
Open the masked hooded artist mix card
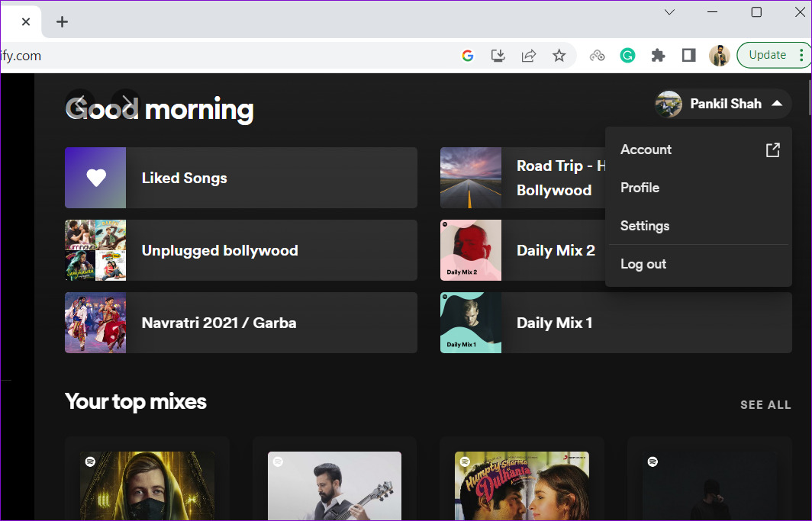[147, 479]
